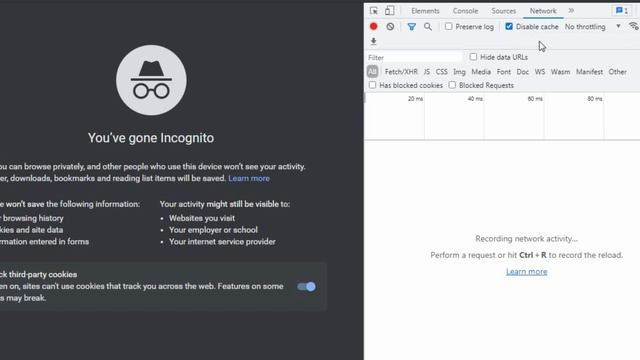Select the Fetch/XHR request filter

401,72
